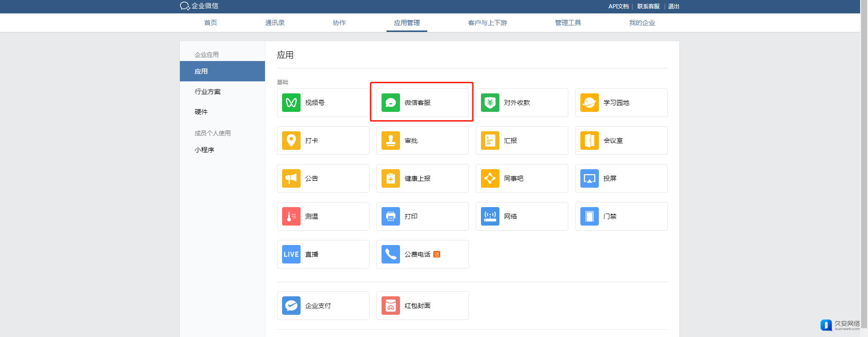Click the 公费电话 label text
Viewport: 868px width, 337px height.
418,254
